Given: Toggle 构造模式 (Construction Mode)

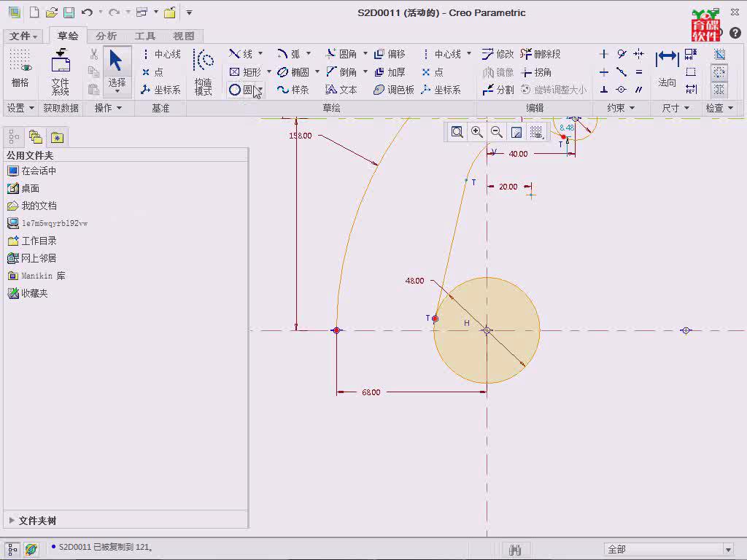Looking at the screenshot, I should click(x=204, y=72).
